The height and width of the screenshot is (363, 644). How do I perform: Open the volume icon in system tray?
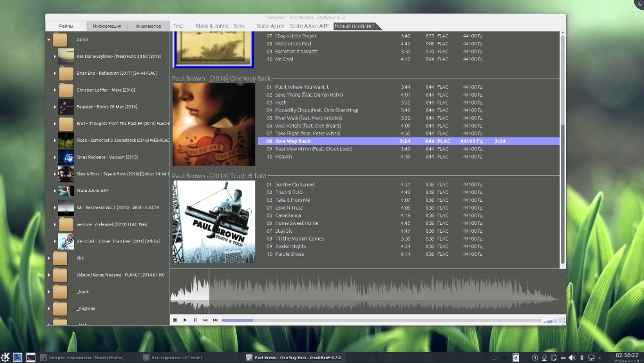click(572, 358)
